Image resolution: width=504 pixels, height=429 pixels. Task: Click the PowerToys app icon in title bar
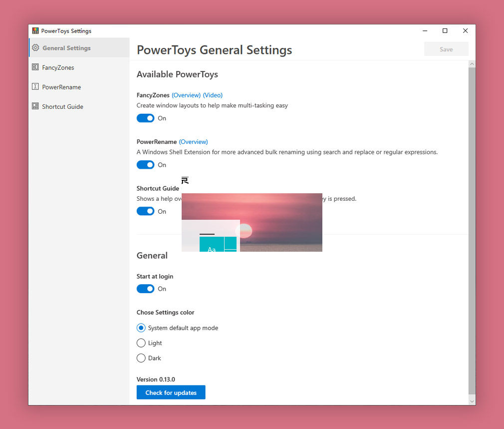pos(35,31)
